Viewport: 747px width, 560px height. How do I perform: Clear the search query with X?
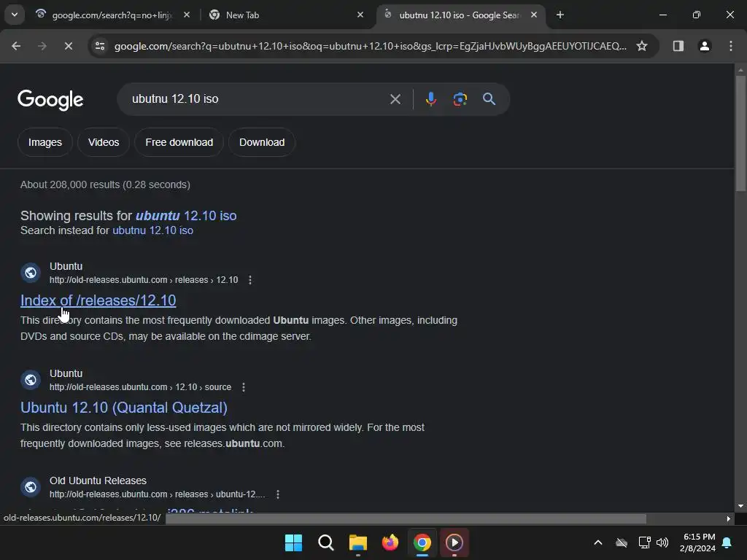pos(395,99)
